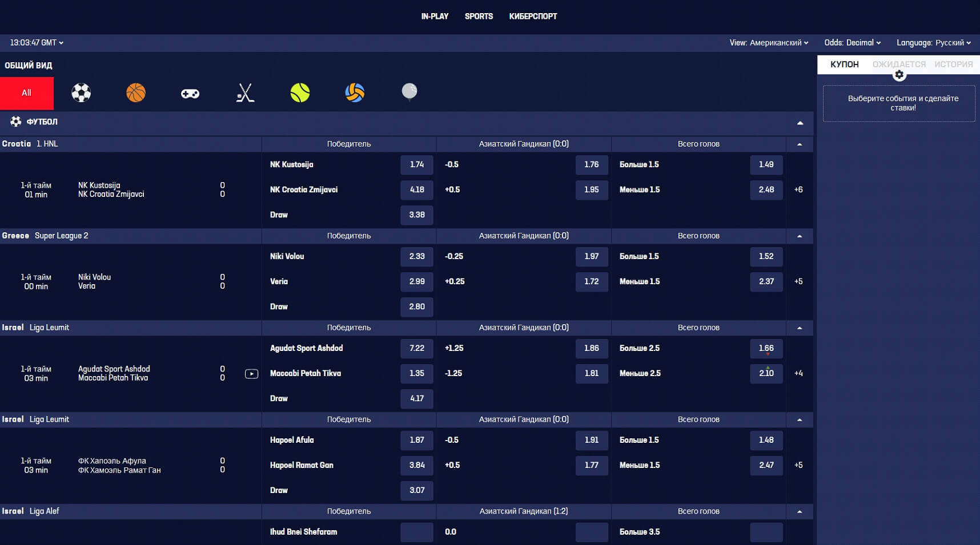Switch to ОЖИДАЕТСЯ tab

[899, 64]
